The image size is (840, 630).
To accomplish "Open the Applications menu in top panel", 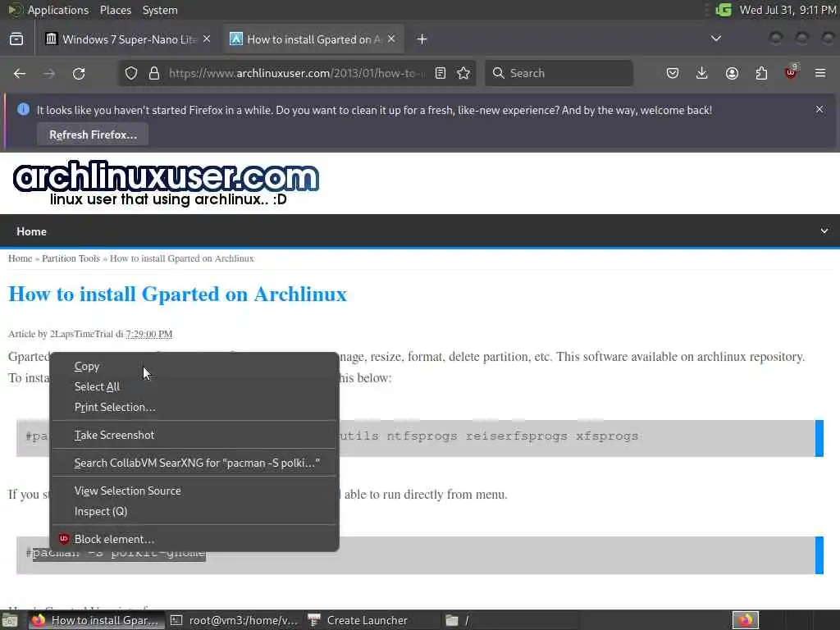I will (x=58, y=10).
